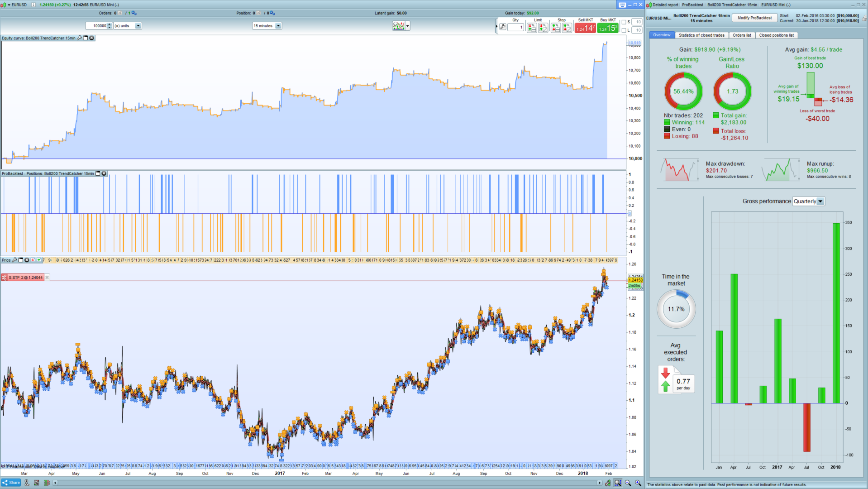The image size is (868, 489).
Task: Switch to the Overview tab
Action: coord(662,35)
